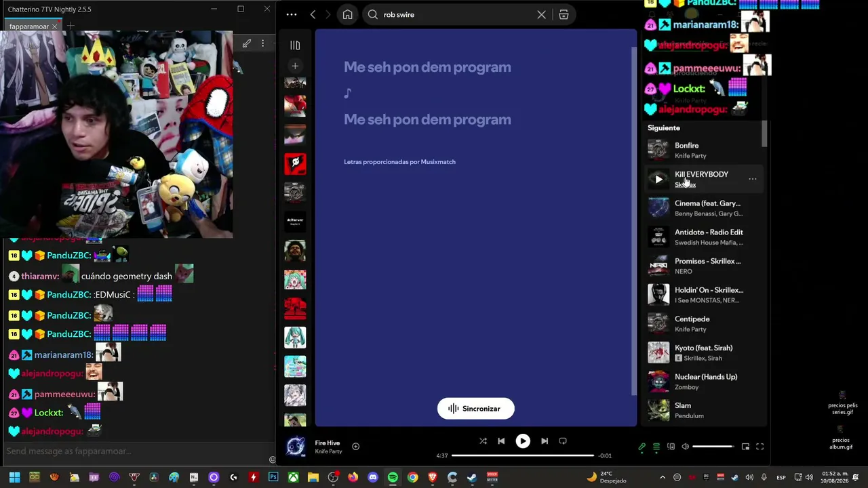
Task: Add a new Chatterino tab
Action: pos(70,26)
